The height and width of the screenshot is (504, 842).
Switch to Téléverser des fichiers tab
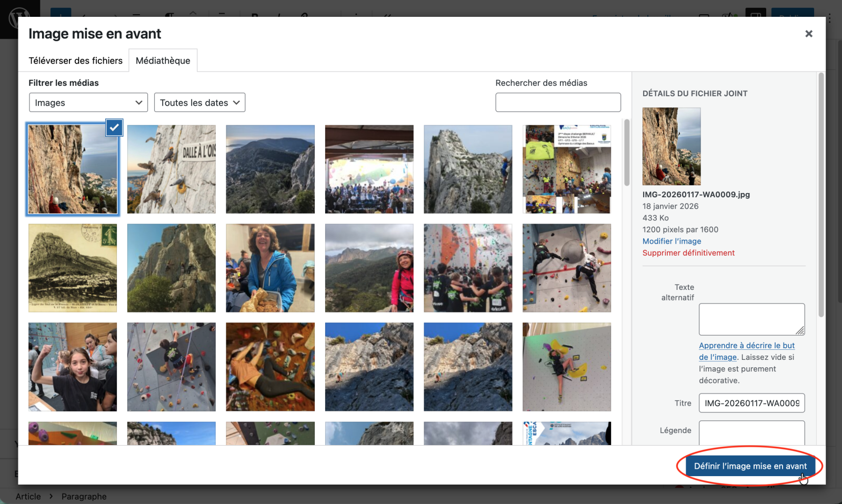(75, 61)
